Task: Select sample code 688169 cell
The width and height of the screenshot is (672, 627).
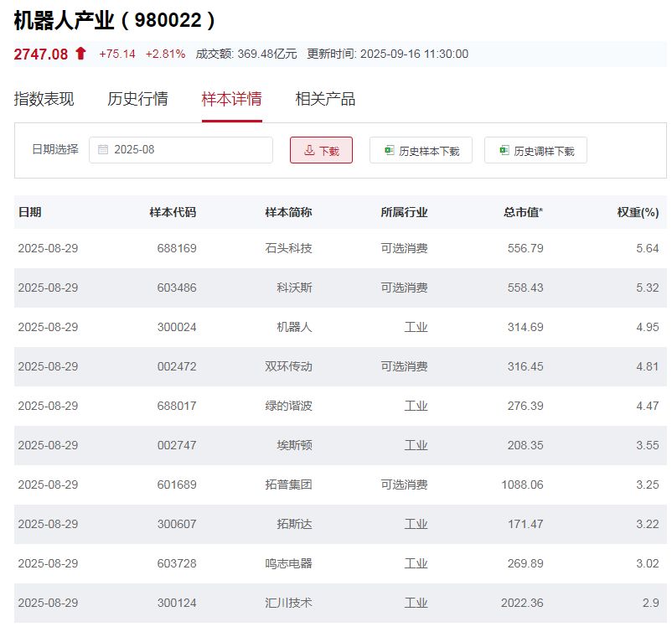Action: pos(176,248)
